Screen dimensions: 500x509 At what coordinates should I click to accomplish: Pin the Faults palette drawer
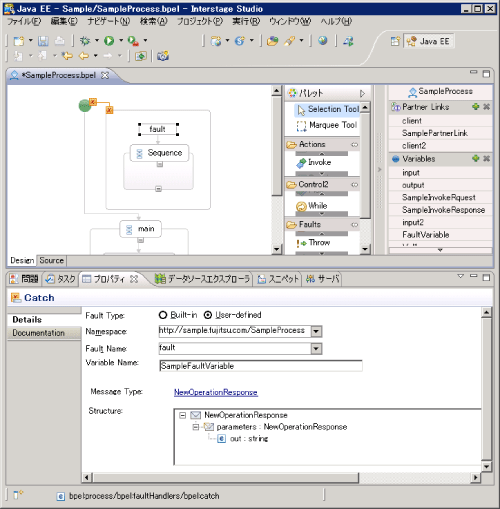354,225
